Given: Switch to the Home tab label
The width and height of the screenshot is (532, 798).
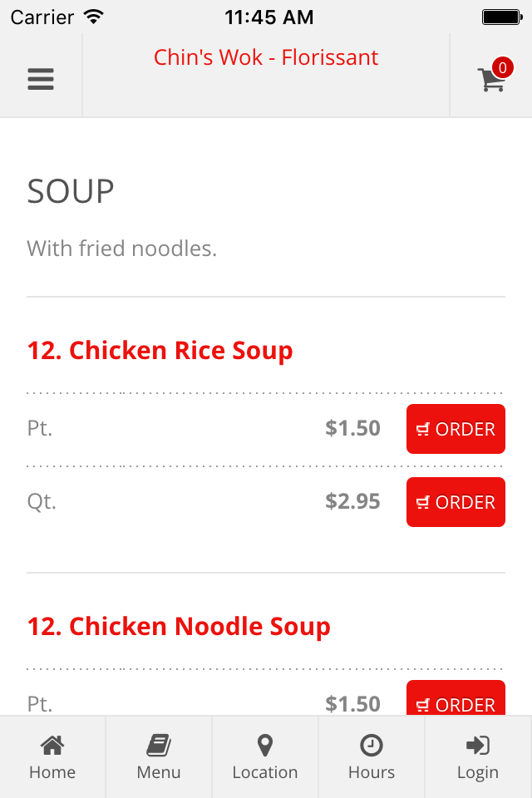Looking at the screenshot, I should click(52, 772).
